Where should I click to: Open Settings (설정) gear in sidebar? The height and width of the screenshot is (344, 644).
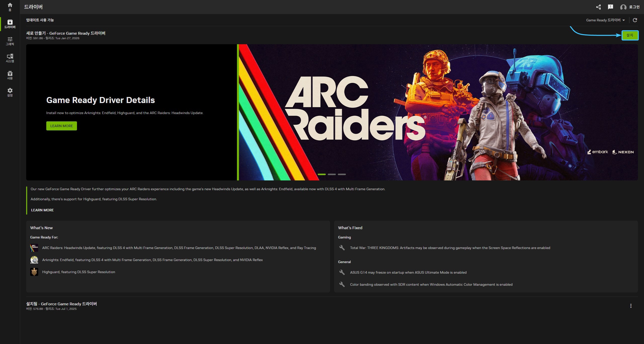10,92
